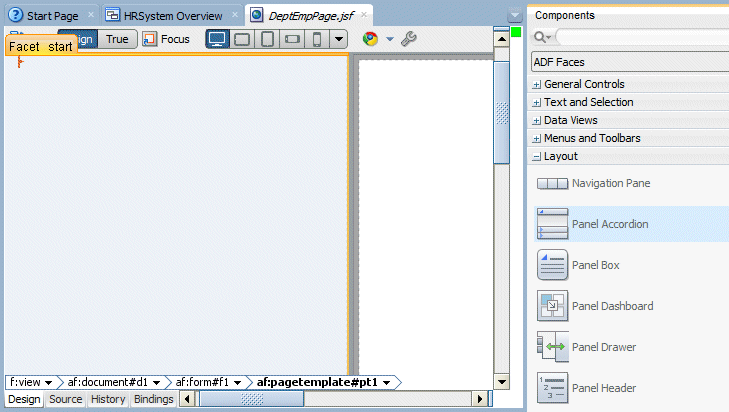Select the Navigation Pane component icon
729x412 pixels.
coord(552,183)
